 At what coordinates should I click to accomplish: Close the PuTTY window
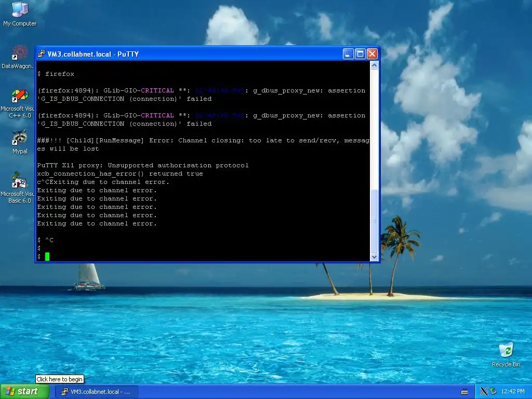(x=372, y=54)
